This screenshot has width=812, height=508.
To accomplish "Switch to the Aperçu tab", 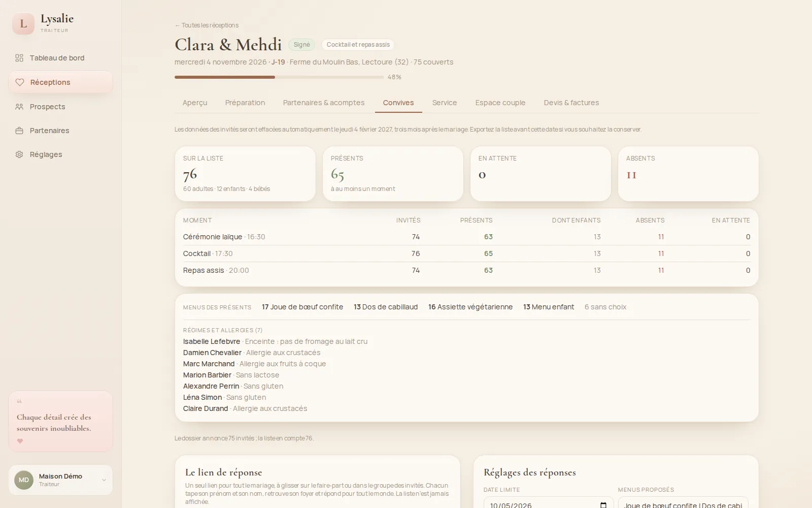I will point(195,103).
